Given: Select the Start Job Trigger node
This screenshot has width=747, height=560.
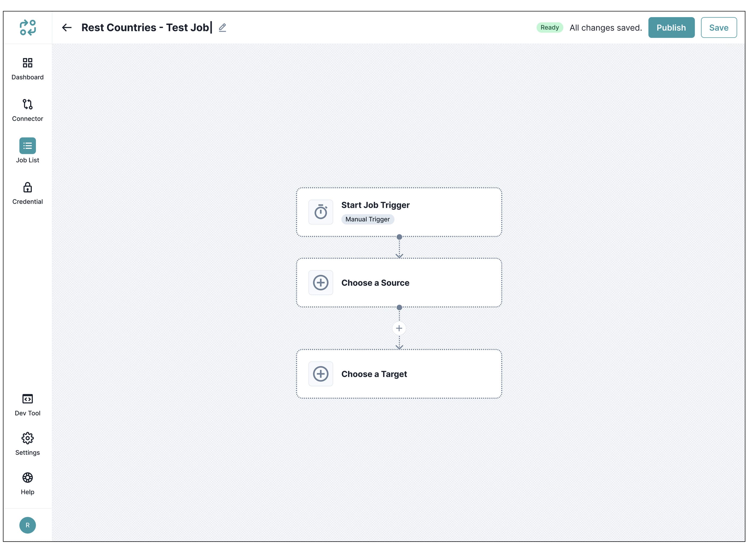Looking at the screenshot, I should [x=399, y=212].
